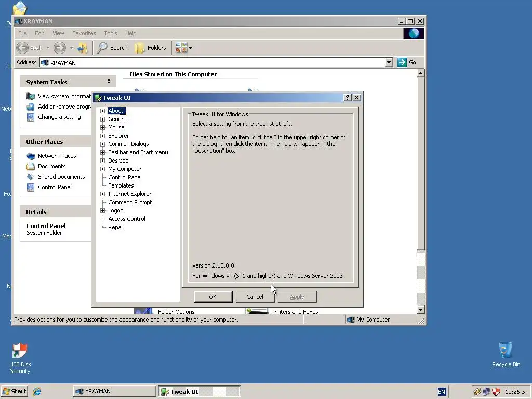The width and height of the screenshot is (532, 399).
Task: Open Network Places link
Action: [x=51, y=156]
